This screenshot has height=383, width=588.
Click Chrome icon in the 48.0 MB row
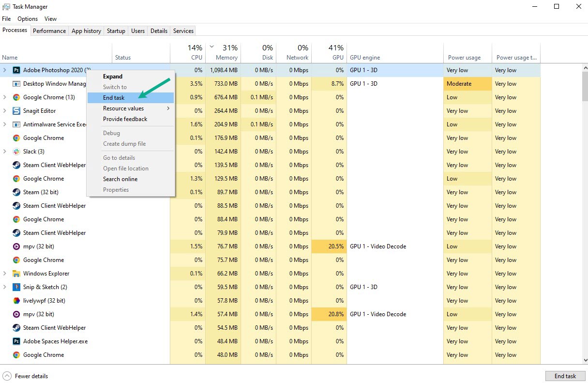click(x=16, y=355)
